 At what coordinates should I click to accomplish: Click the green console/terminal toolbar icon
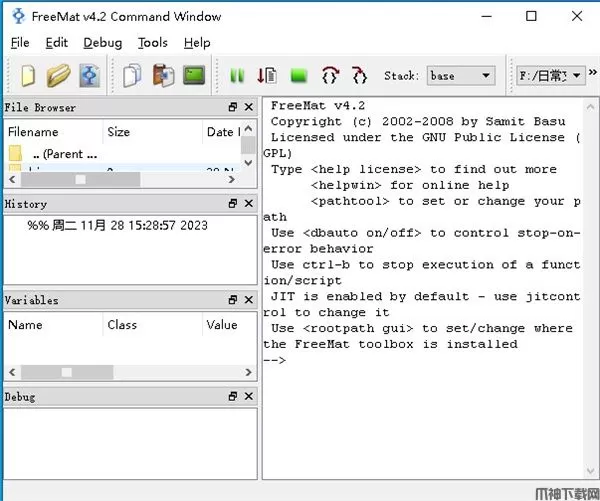click(194, 75)
